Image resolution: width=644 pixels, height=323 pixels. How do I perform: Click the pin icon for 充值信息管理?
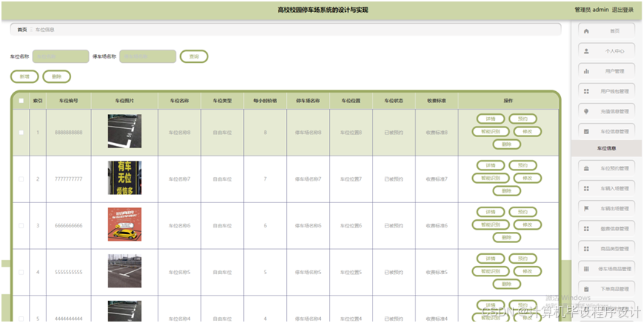point(586,112)
